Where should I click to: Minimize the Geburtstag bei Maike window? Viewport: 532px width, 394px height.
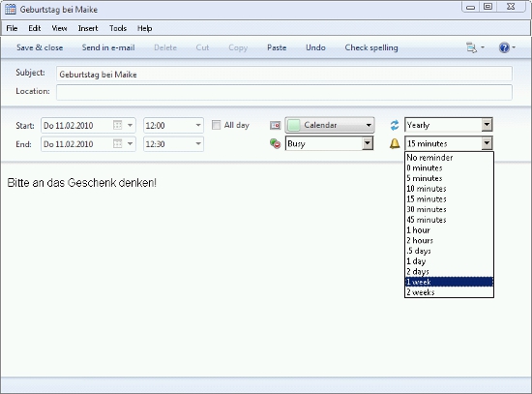pos(471,7)
